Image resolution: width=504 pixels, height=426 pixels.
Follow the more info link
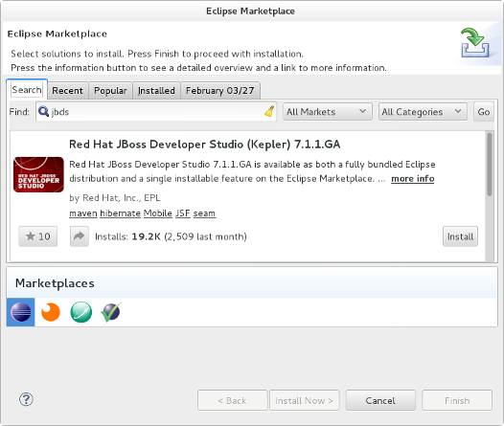(413, 178)
